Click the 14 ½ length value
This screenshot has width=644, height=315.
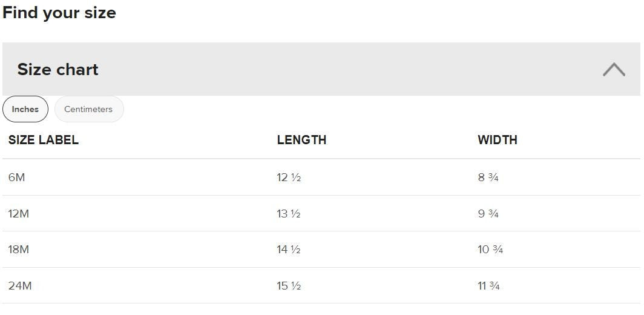pos(289,250)
